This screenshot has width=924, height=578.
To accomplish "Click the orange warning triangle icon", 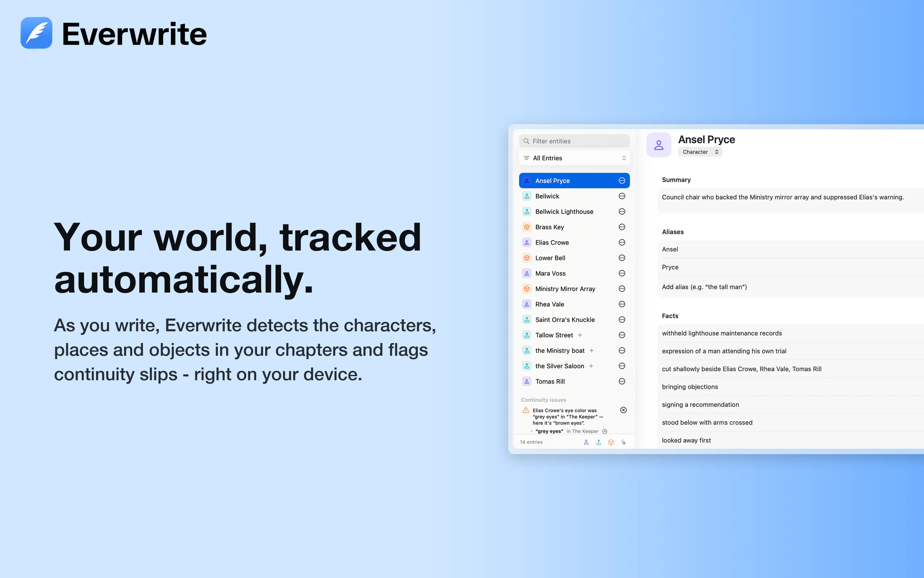I will [x=526, y=410].
